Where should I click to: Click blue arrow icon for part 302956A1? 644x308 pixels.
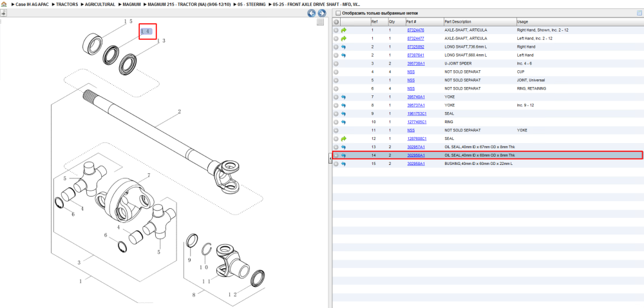(x=344, y=156)
